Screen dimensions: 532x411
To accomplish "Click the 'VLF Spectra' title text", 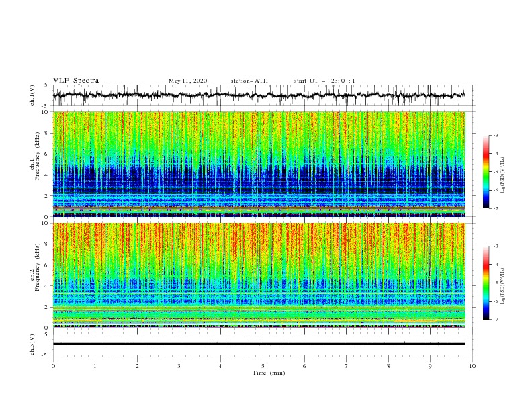I will coord(76,81).
